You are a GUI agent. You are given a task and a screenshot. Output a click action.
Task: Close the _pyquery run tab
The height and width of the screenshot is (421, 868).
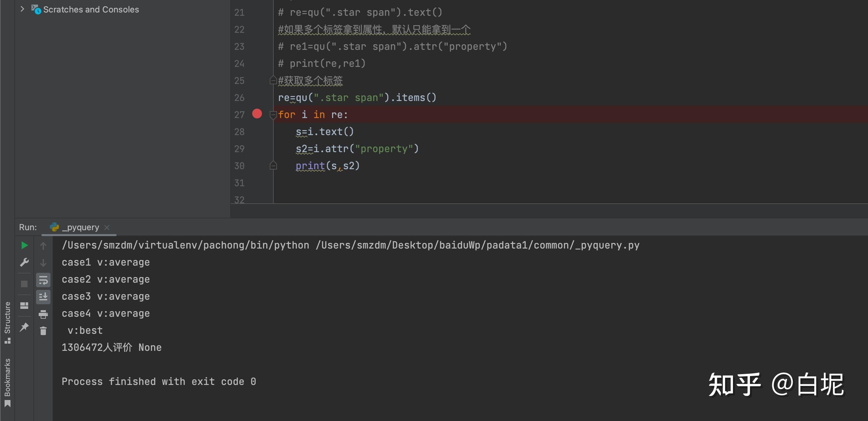(x=107, y=228)
